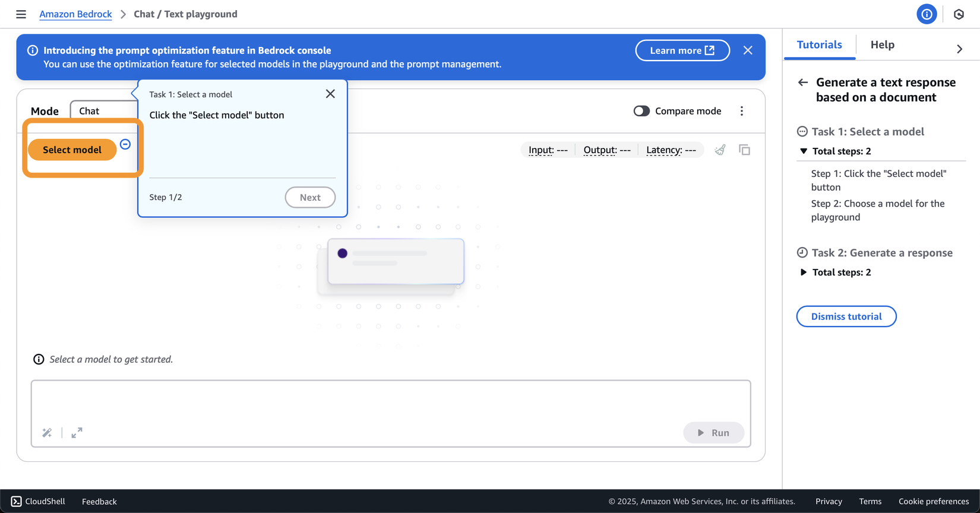Click the copy icon beside latency metrics
The height and width of the screenshot is (513, 980).
pyautogui.click(x=744, y=150)
